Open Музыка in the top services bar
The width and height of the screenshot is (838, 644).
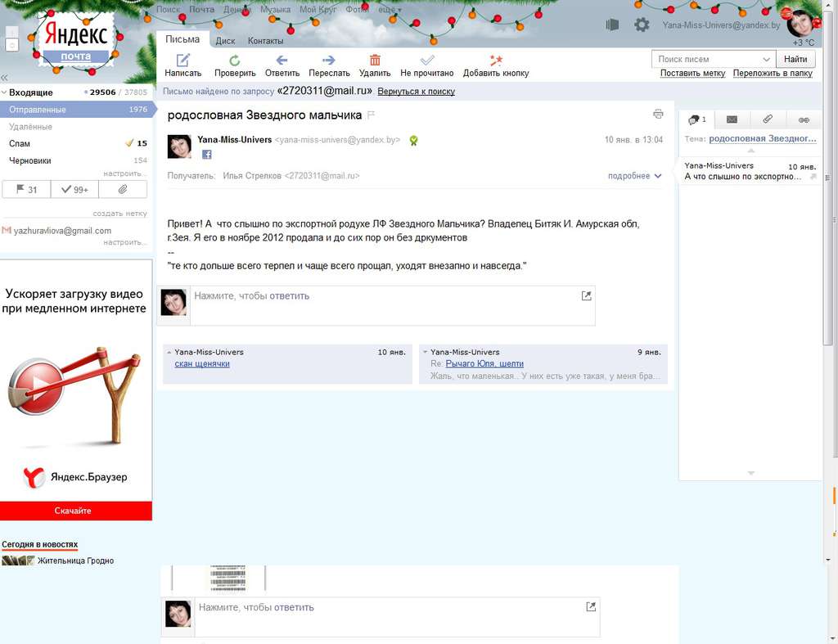tap(275, 10)
